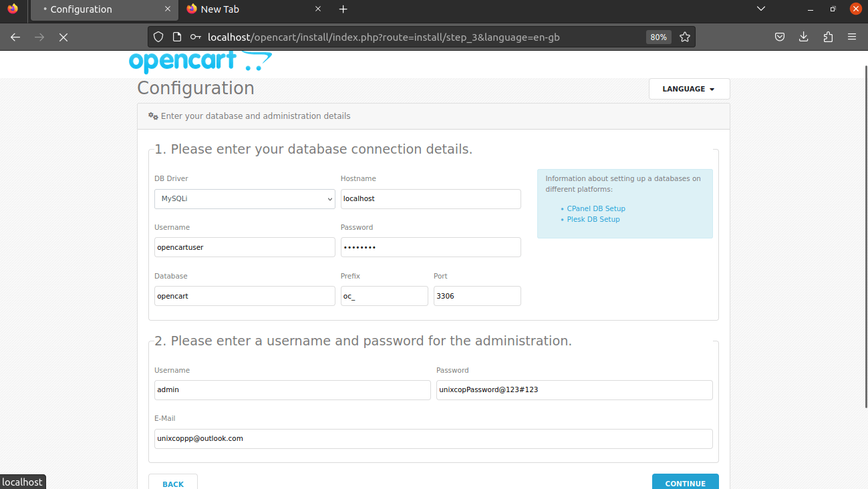Open the Pocket save icon

[780, 37]
